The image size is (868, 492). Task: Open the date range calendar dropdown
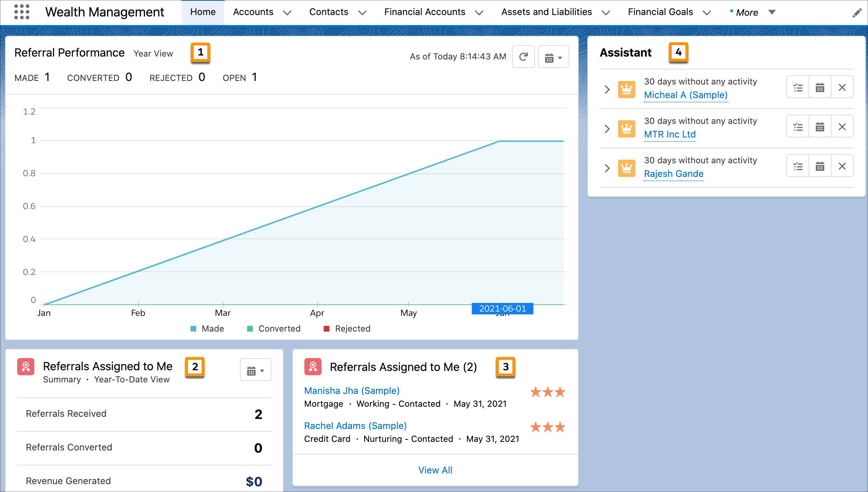coord(553,56)
